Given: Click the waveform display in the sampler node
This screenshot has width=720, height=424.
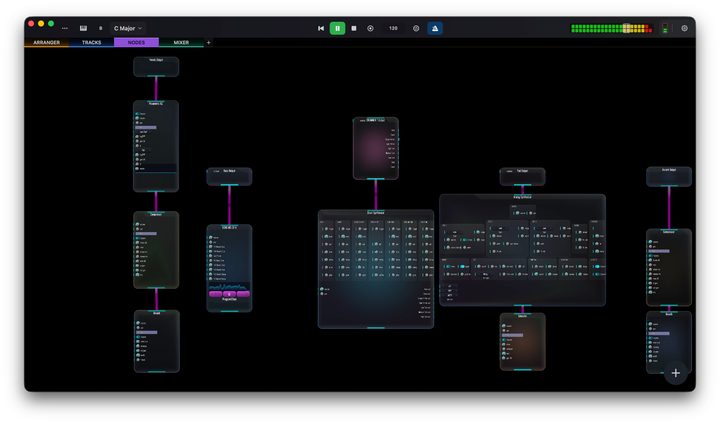Looking at the screenshot, I should click(x=229, y=286).
